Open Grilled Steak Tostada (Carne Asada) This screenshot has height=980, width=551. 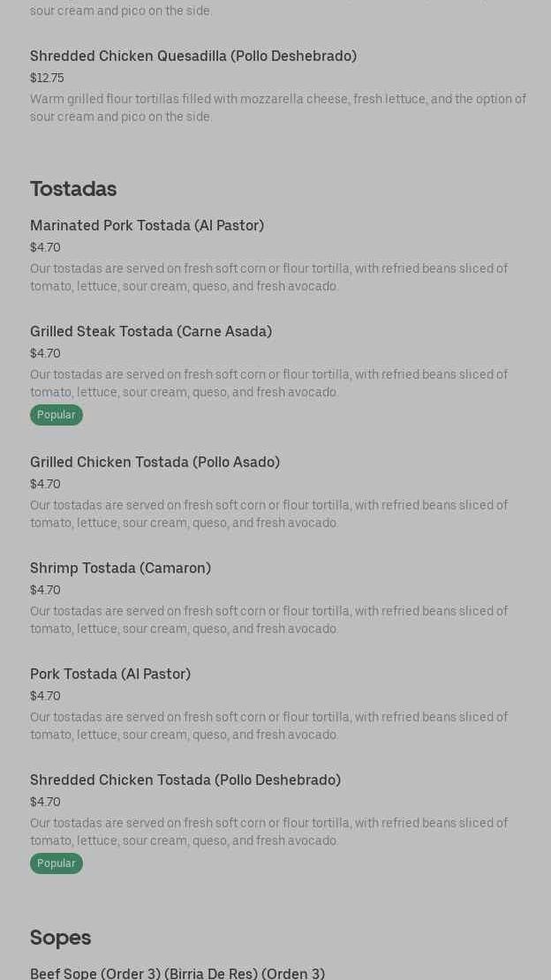151,332
